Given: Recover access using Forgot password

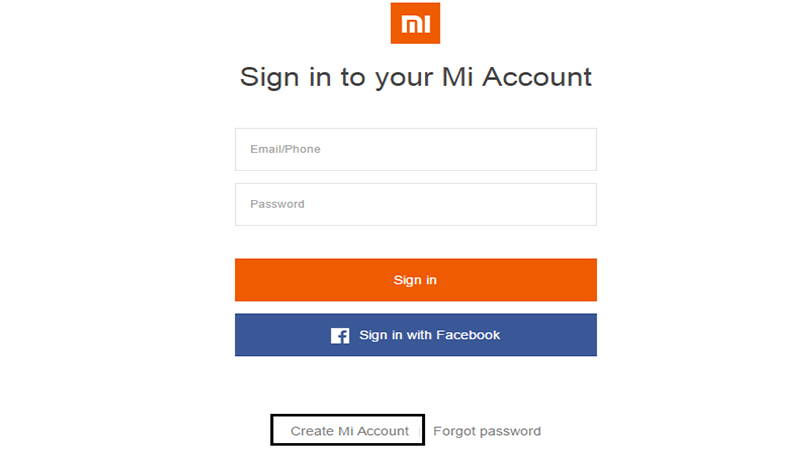Looking at the screenshot, I should 487,431.
